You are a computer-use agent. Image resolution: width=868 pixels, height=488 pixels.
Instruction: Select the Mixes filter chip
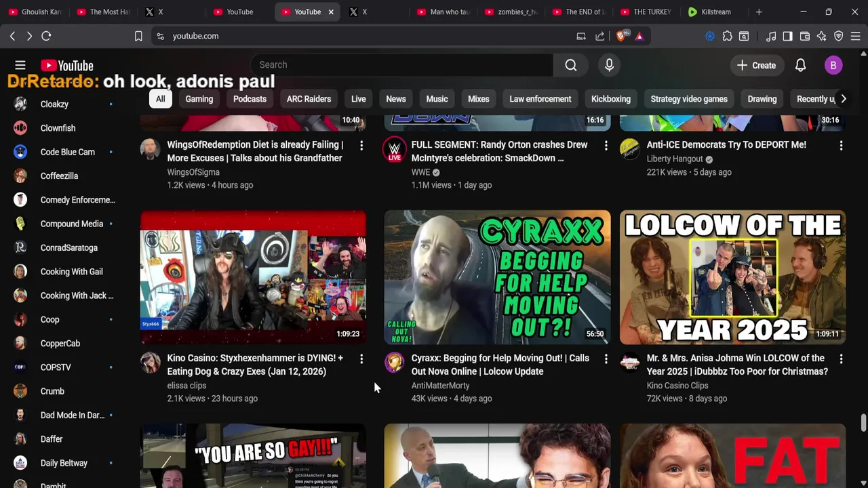tap(478, 99)
